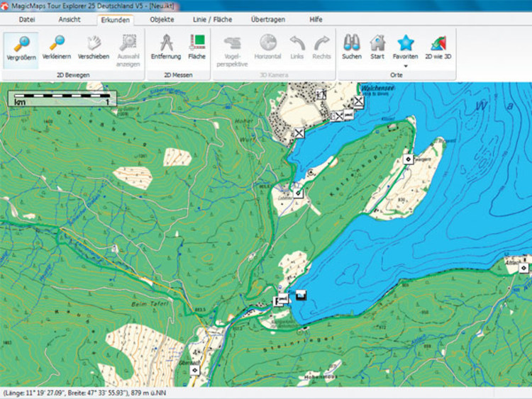Open the Übertragen tab
Screen dimensions: 532x399
268,19
